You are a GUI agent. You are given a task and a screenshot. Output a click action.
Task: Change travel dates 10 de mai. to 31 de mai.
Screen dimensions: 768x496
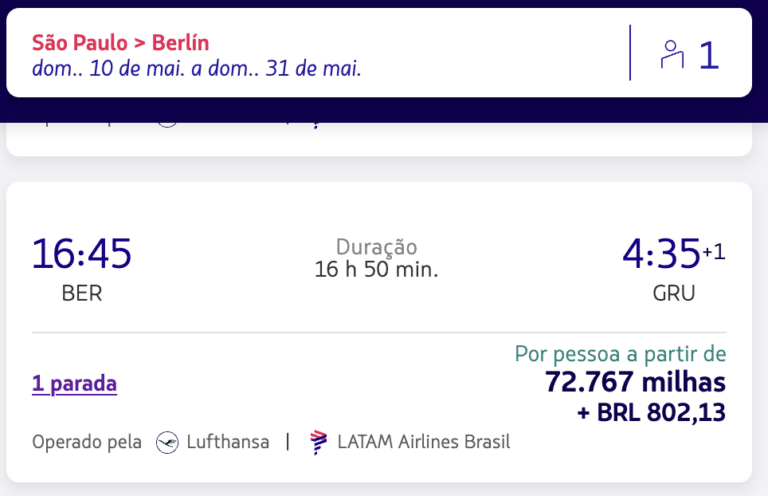pyautogui.click(x=196, y=69)
